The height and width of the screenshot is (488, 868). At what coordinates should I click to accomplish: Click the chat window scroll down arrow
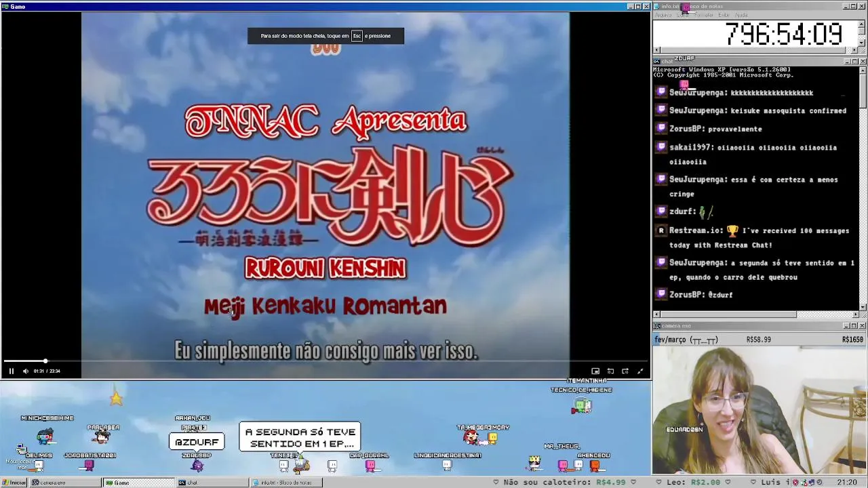[863, 306]
